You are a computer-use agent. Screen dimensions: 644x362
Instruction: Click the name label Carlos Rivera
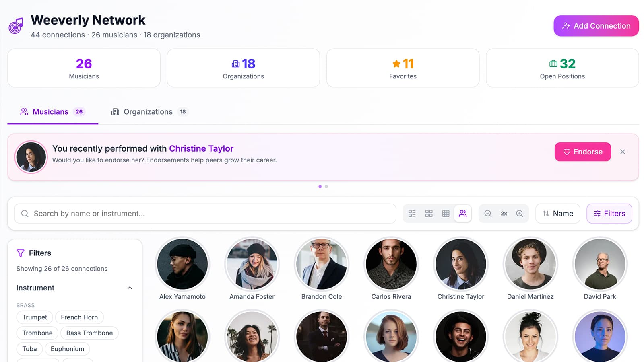pos(391,297)
